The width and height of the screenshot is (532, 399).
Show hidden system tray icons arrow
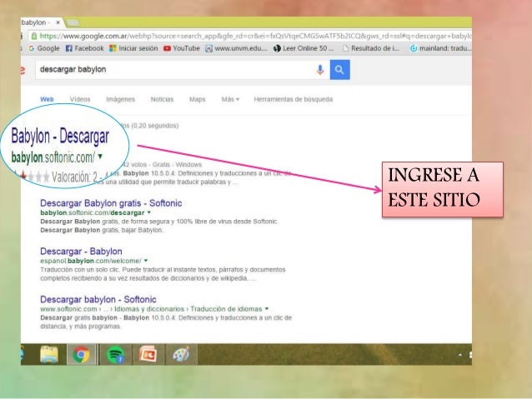(x=460, y=355)
